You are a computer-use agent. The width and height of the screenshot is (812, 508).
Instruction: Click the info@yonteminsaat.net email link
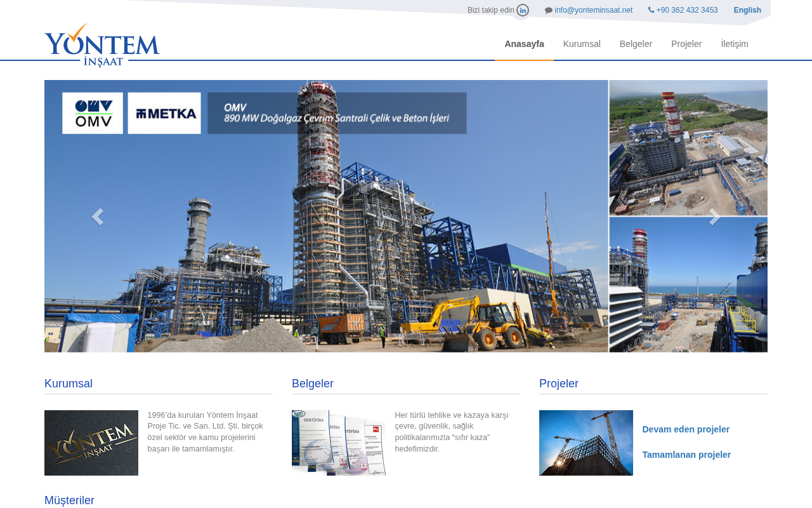click(x=594, y=10)
